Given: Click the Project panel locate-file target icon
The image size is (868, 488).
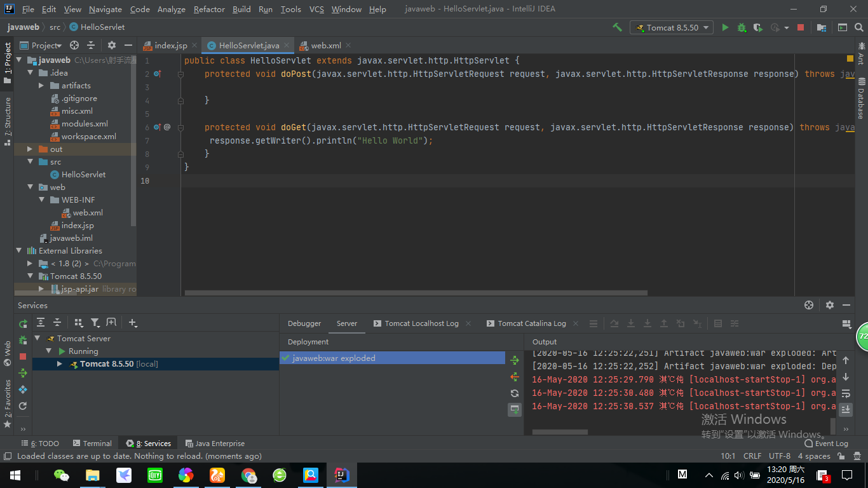Looking at the screenshot, I should click(74, 45).
